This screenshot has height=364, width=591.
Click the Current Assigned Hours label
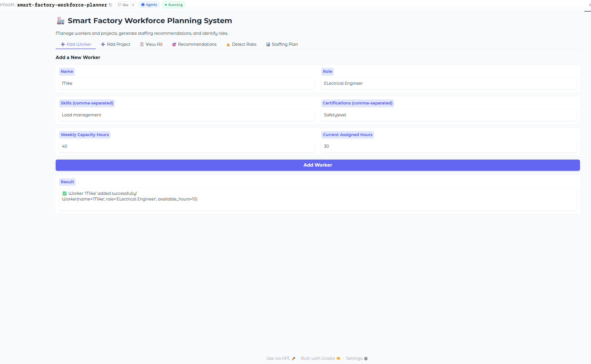coord(347,135)
